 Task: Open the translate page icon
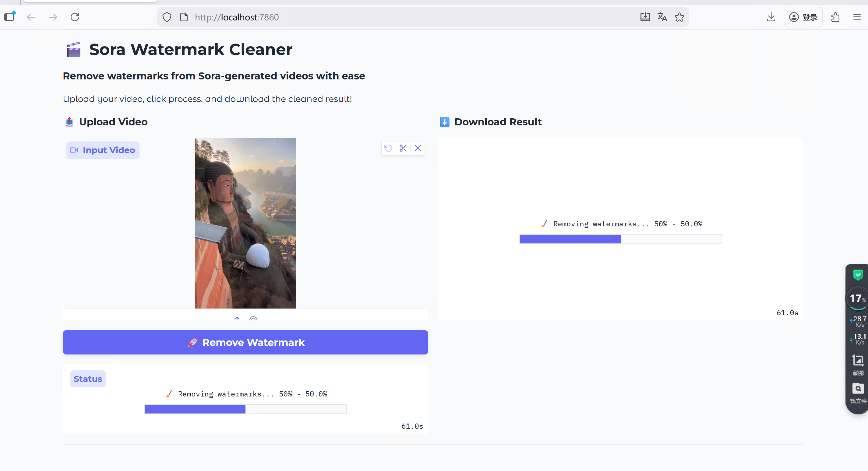[x=662, y=17]
